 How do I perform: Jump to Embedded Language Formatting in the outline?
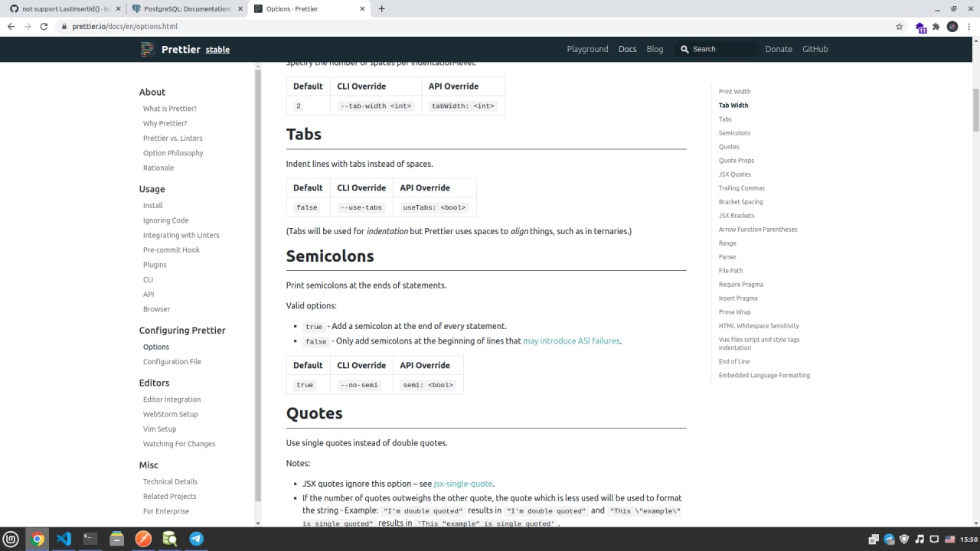point(764,375)
